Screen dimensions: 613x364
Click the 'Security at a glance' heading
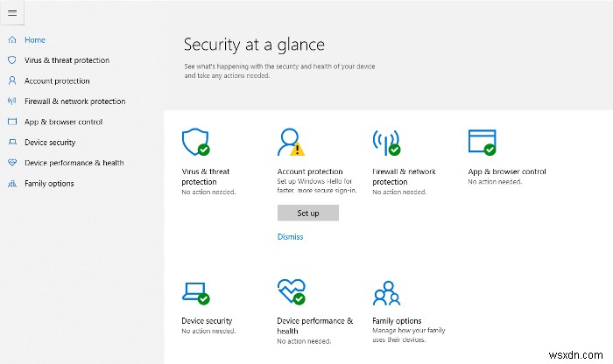coord(254,45)
